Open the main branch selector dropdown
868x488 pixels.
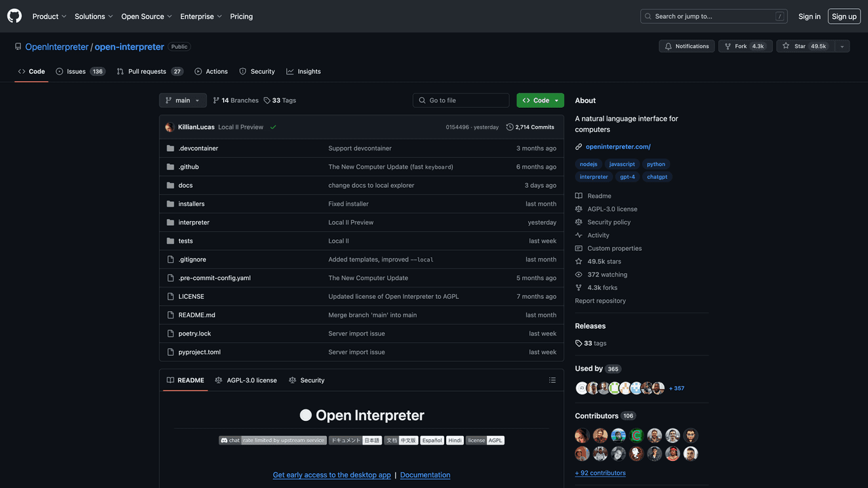[x=183, y=100]
